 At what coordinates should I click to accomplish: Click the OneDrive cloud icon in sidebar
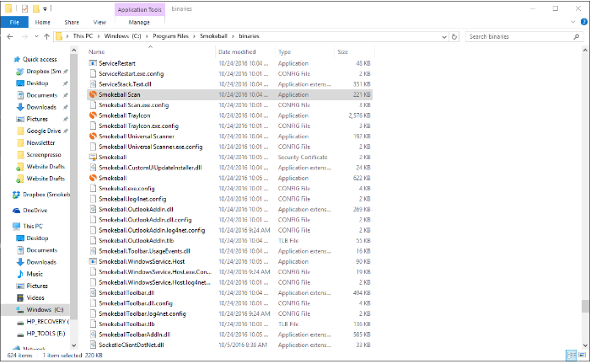[x=16, y=211]
